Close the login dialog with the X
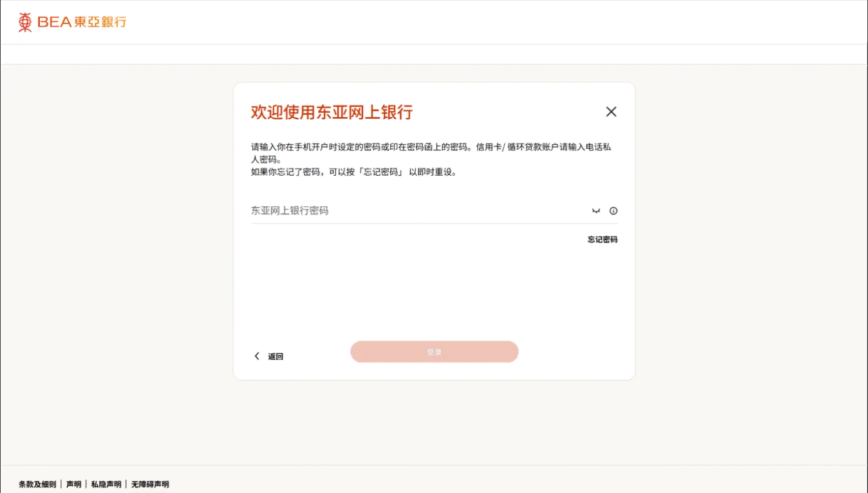 (611, 112)
